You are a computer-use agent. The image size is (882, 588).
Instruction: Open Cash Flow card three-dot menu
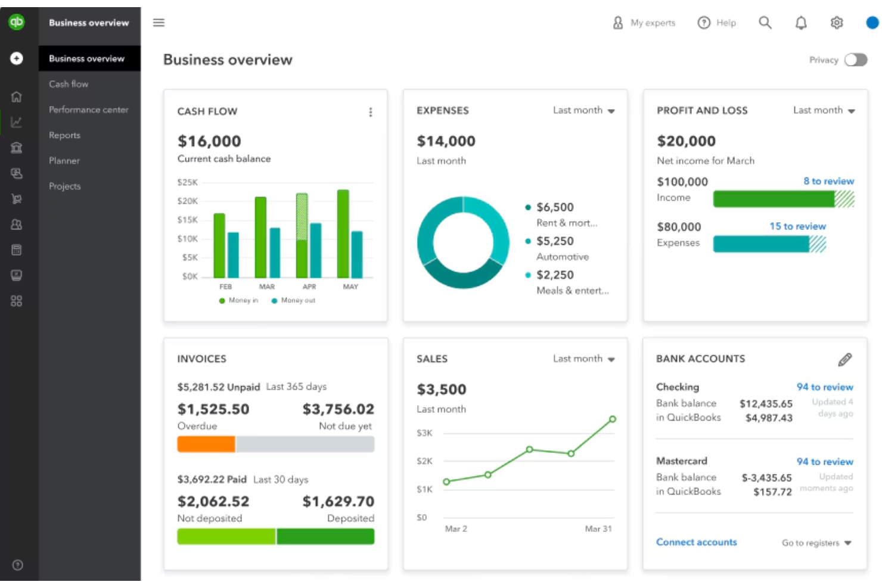[371, 112]
